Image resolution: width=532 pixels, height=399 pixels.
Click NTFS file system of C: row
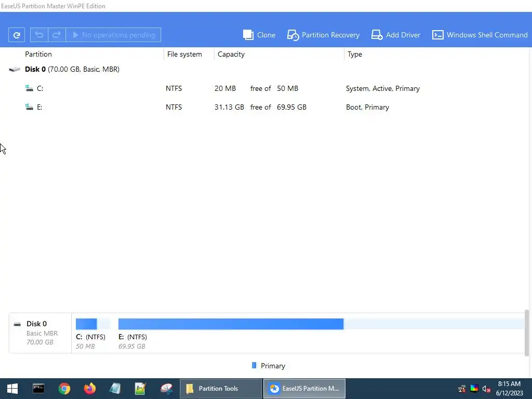point(174,88)
